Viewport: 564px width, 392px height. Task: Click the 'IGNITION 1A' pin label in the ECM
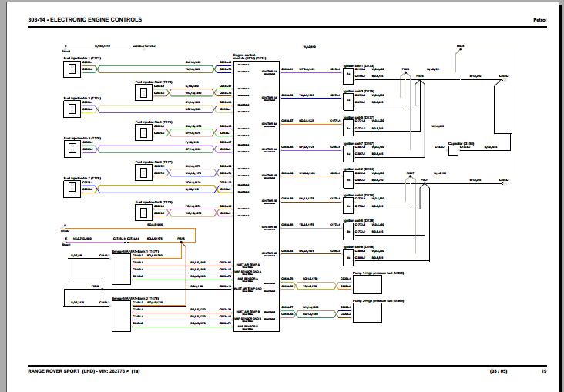point(270,72)
